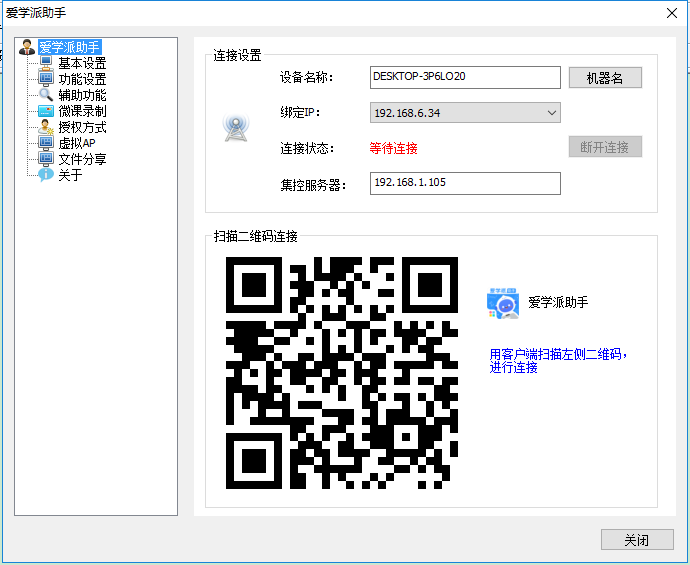Viewport: 690px width, 565px height.
Task: Click the 设备名称 label
Action: [x=307, y=77]
